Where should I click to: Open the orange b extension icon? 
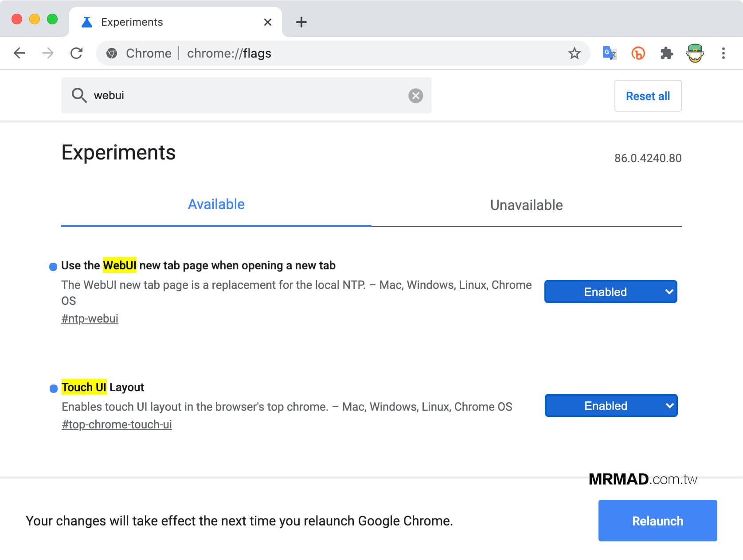coord(638,53)
